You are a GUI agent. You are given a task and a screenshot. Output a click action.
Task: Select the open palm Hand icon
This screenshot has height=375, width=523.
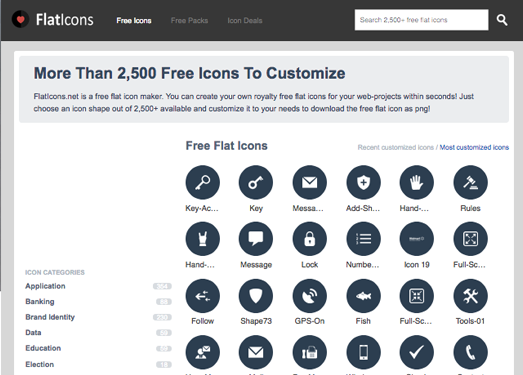tap(417, 182)
